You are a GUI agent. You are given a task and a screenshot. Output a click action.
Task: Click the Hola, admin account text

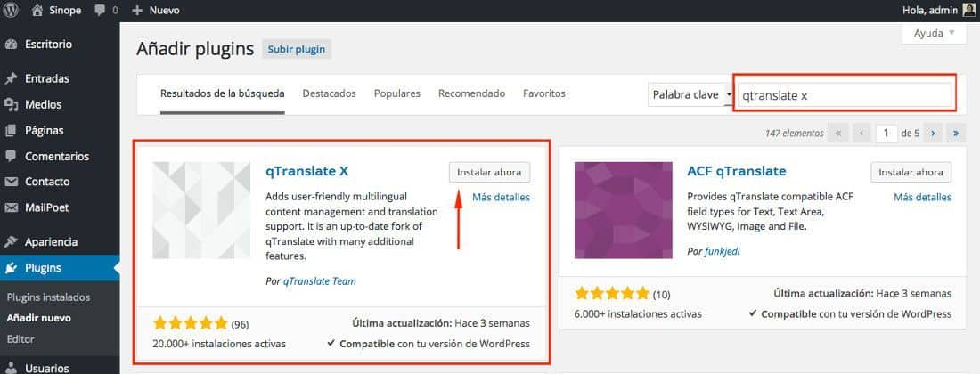coord(930,10)
